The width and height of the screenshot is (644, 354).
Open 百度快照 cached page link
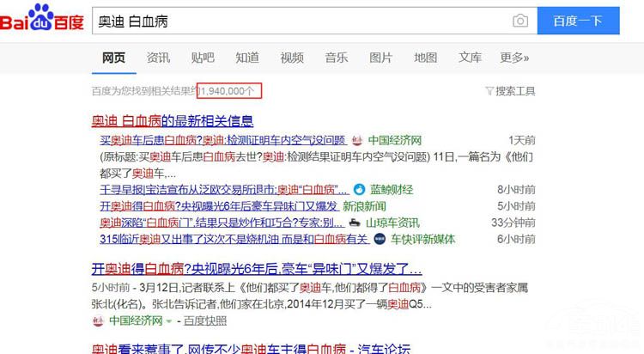[205, 321]
